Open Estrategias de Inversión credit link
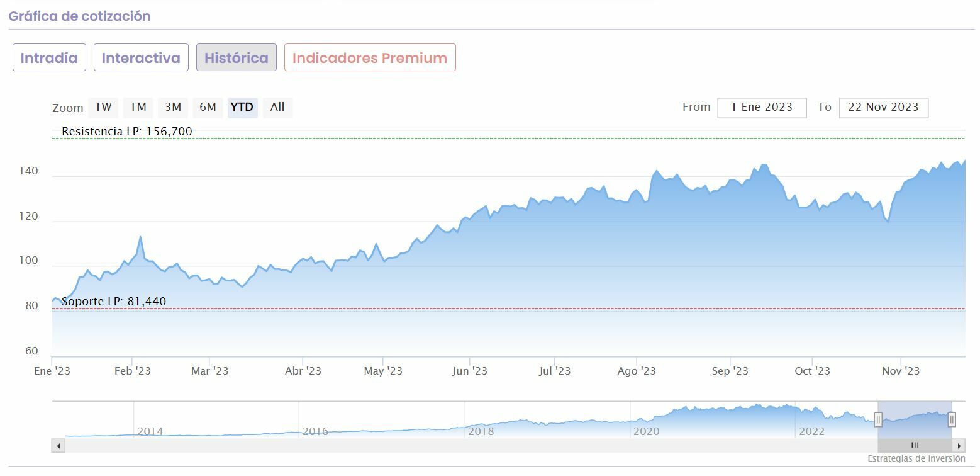Viewport: 980px width, 476px height. pyautogui.click(x=916, y=459)
